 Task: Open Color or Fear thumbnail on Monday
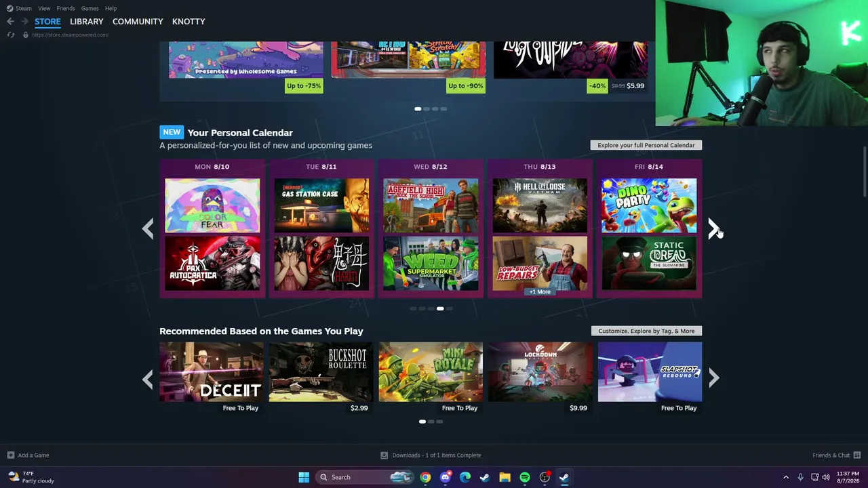click(x=212, y=205)
